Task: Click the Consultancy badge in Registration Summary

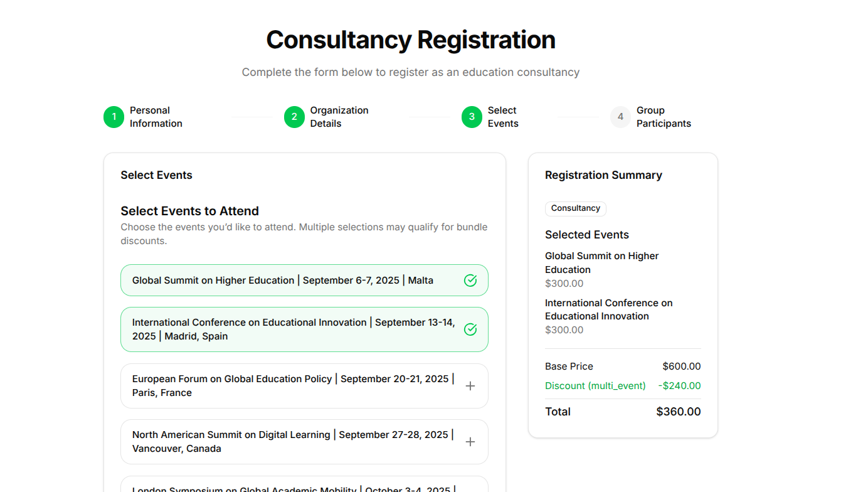Action: 575,208
